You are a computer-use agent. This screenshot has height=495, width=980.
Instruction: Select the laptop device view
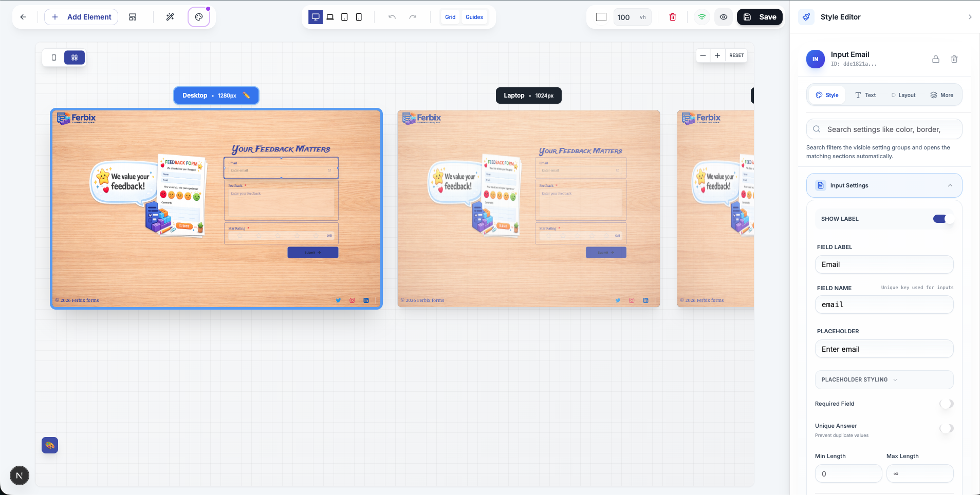[x=330, y=17]
